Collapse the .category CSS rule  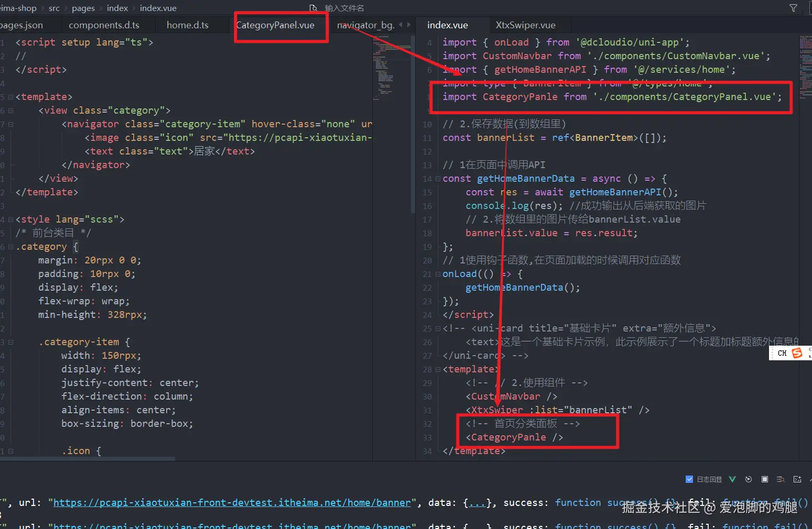coord(10,247)
